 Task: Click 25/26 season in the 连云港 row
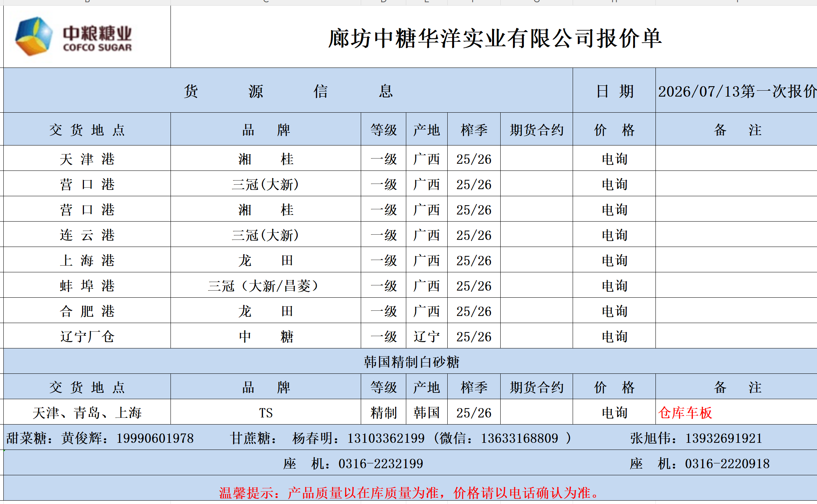[x=474, y=235]
